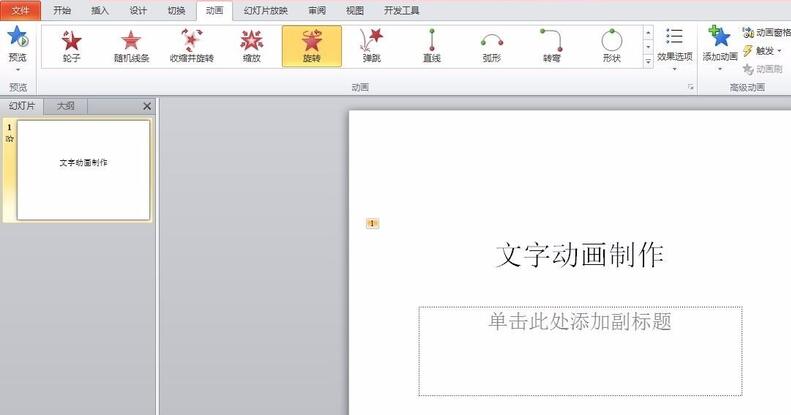791x415 pixels.
Task: Pick the highlighted Swivel (旋转) animation
Action: 312,46
